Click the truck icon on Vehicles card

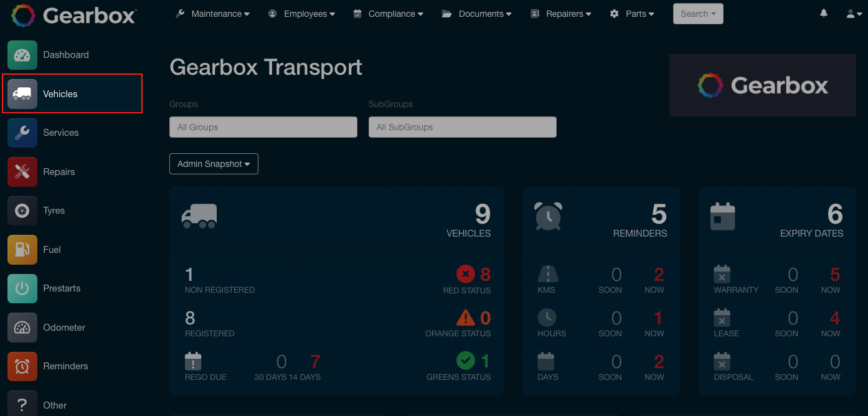199,216
